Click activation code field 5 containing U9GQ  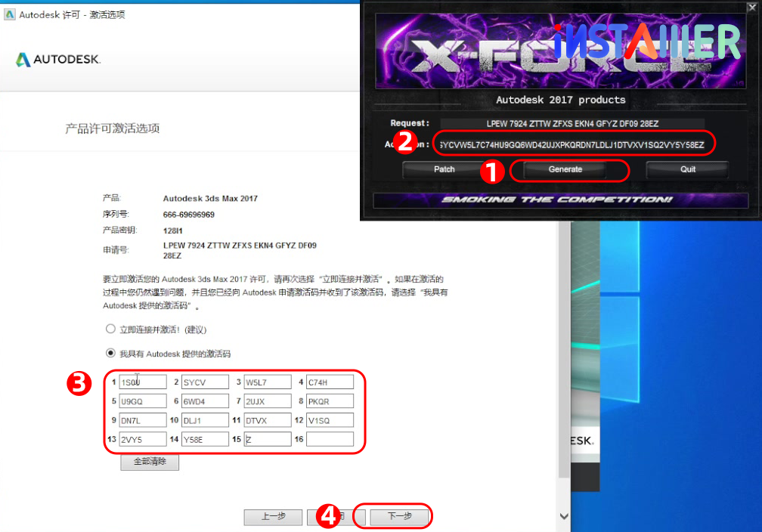pyautogui.click(x=143, y=401)
